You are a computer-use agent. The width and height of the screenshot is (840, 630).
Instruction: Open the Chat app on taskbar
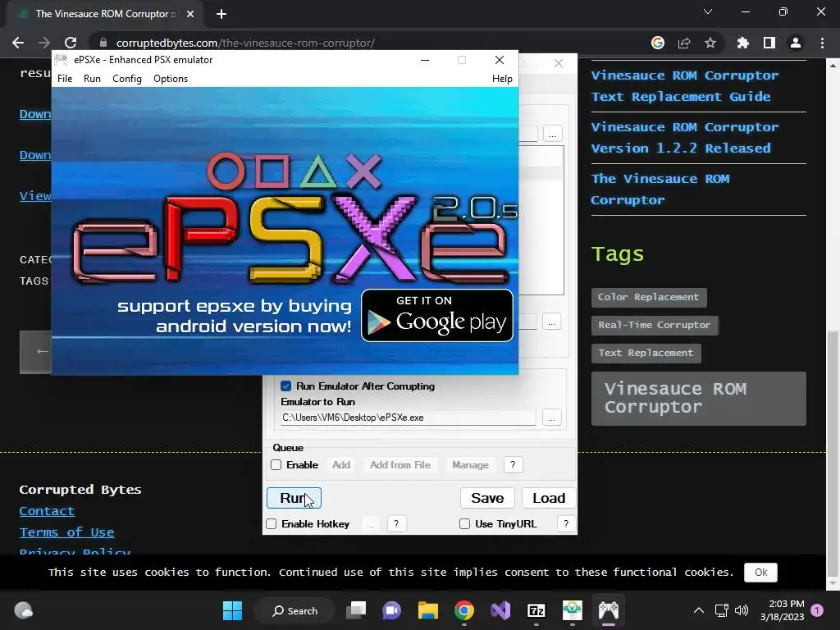pos(391,610)
